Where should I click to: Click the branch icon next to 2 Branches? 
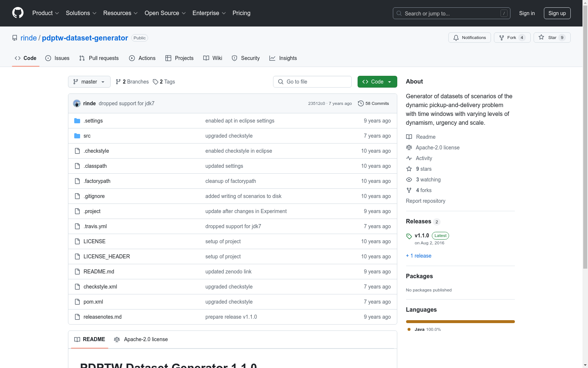click(x=118, y=82)
